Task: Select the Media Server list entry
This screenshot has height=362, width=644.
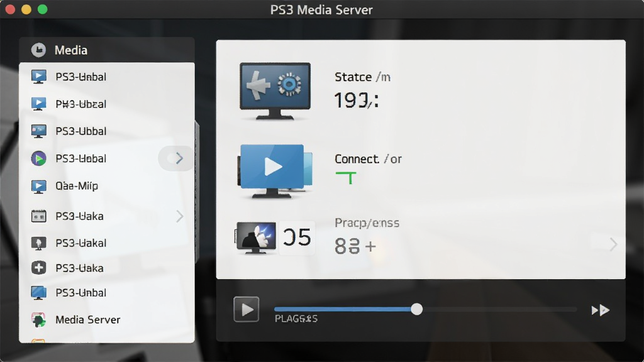Action: coord(107,320)
